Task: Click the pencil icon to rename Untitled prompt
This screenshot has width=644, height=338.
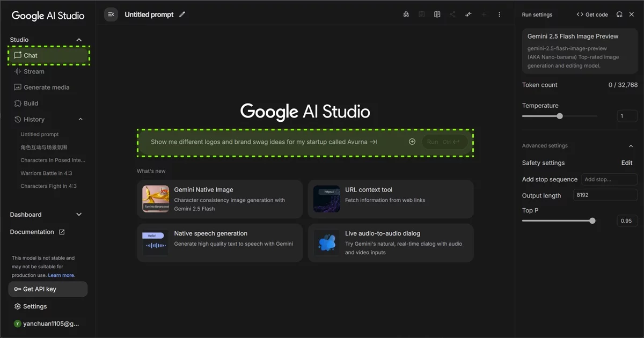Action: [x=182, y=14]
